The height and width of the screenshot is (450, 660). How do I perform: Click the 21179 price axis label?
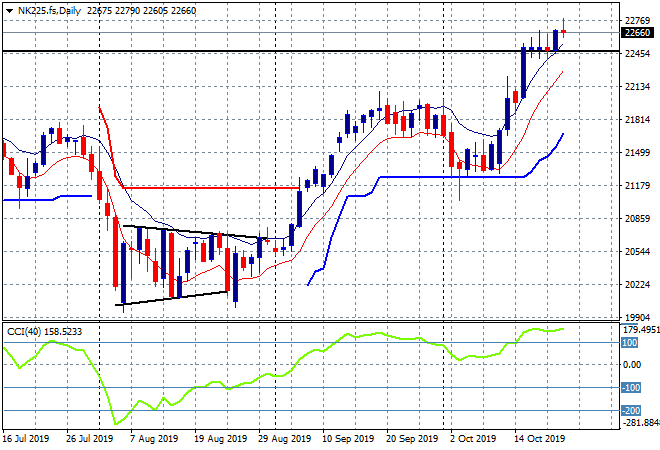pos(637,186)
